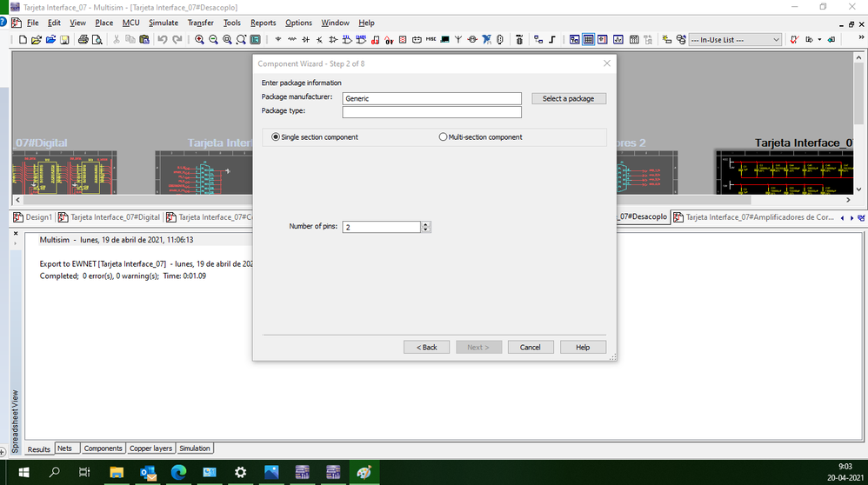This screenshot has width=868, height=485.
Task: Click the Number of pins input field
Action: coord(382,227)
